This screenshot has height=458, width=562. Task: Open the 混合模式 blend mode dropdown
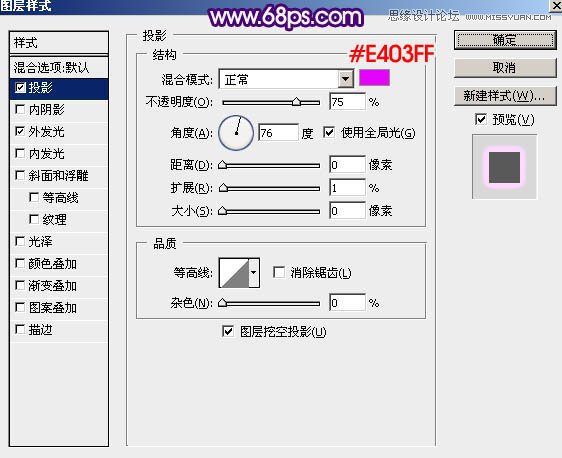[346, 79]
